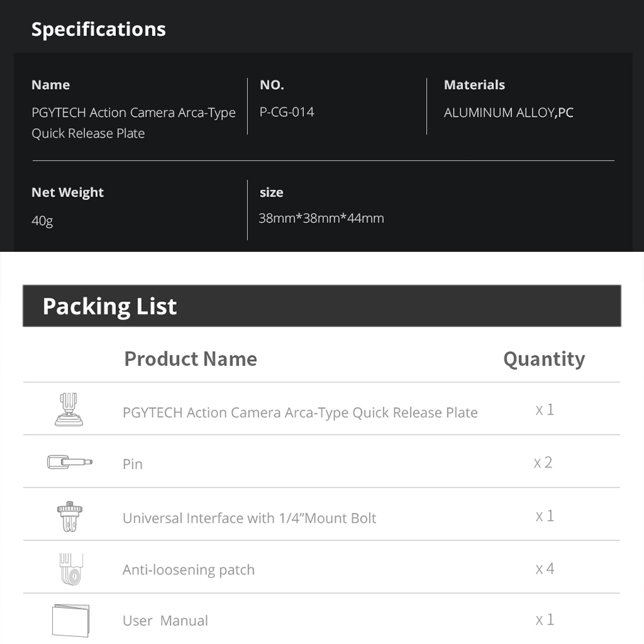Click Universal Interface with 1/4" Mount Bolt text
The height and width of the screenshot is (644, 644).
249,518
